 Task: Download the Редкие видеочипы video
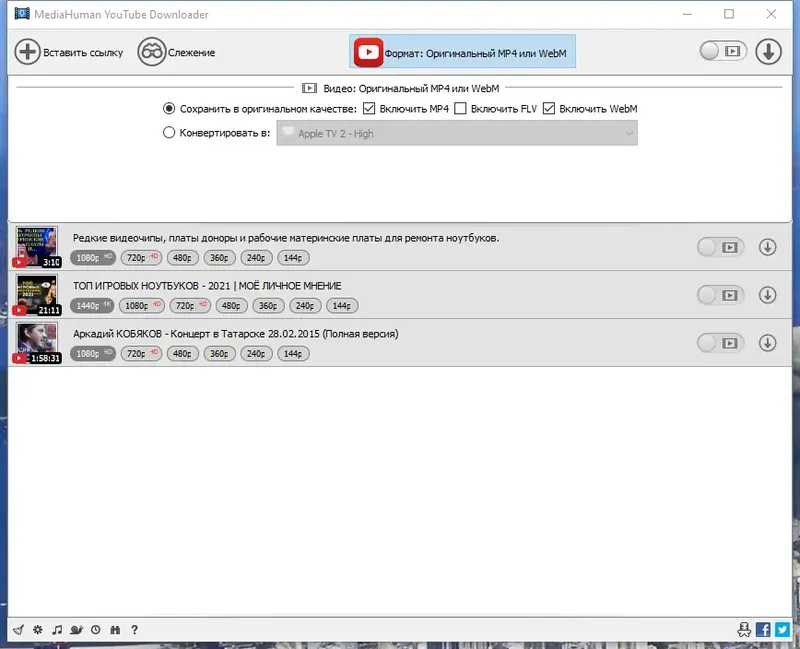pos(767,247)
